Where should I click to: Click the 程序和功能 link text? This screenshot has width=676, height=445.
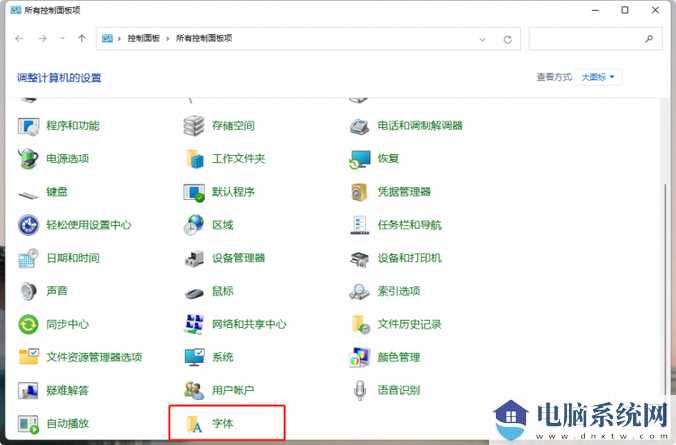coord(72,126)
